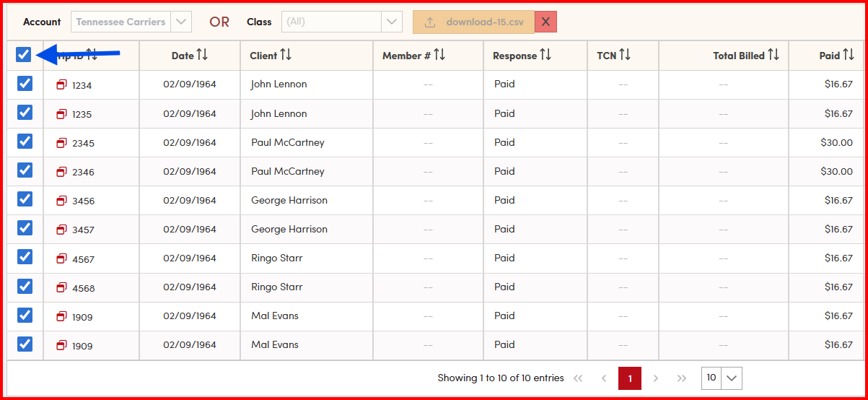Sort table by Date column arrows
This screenshot has height=400, width=868.
tap(202, 56)
